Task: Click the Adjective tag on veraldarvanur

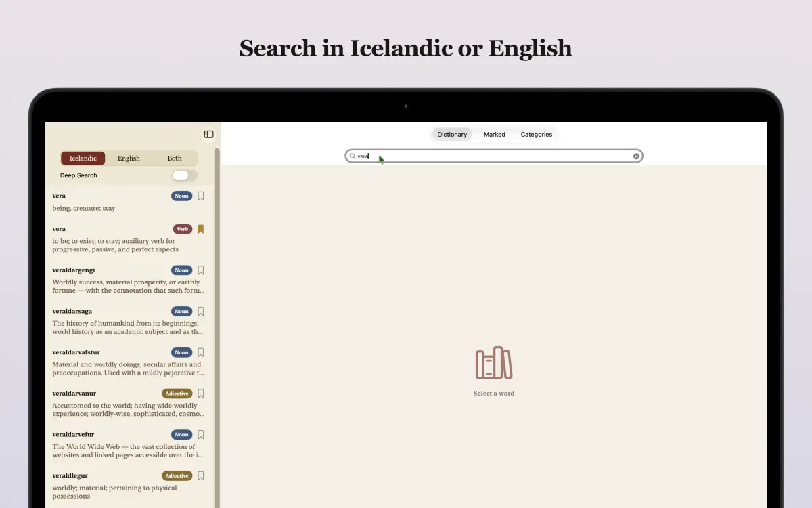Action: pos(177,394)
